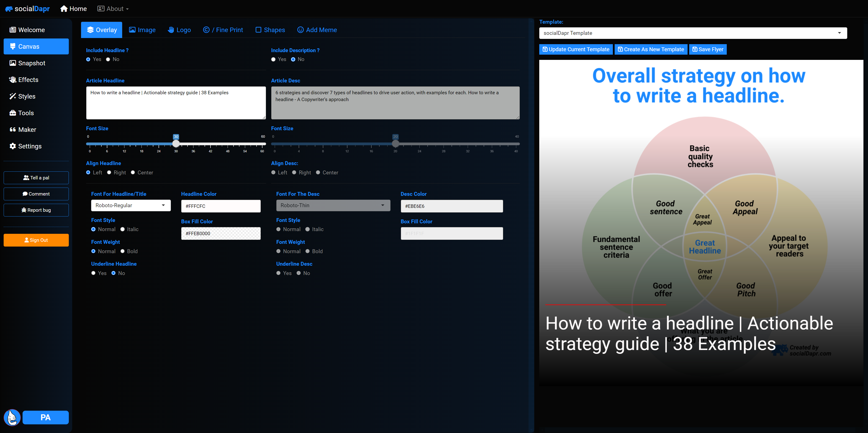Click the Snapshot picture icon in sidebar
The image size is (868, 433).
pyautogui.click(x=13, y=63)
